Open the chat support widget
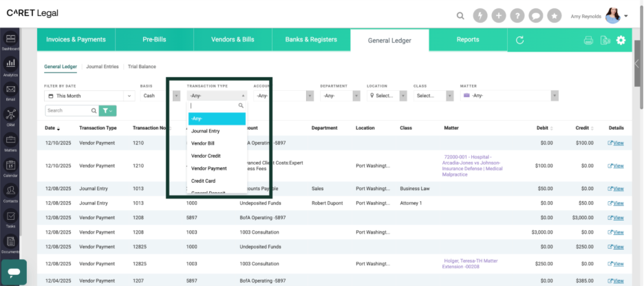The image size is (644, 286). [x=14, y=272]
